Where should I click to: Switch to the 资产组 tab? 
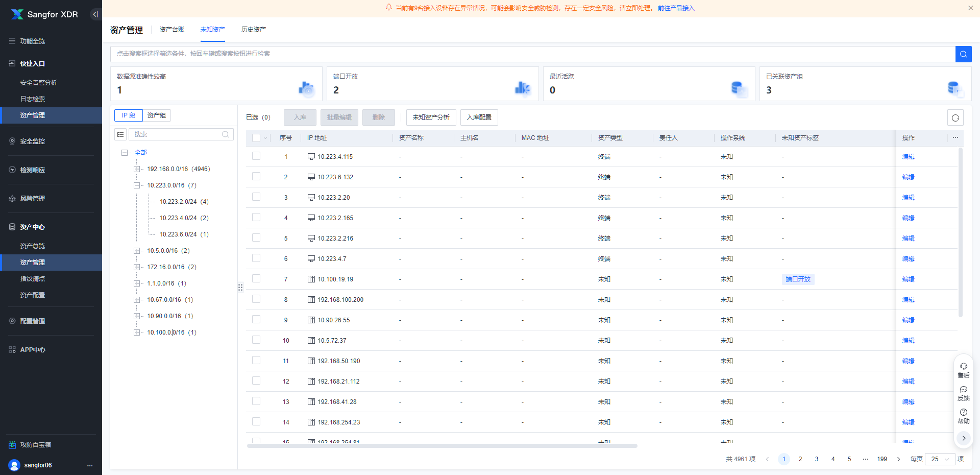(156, 115)
